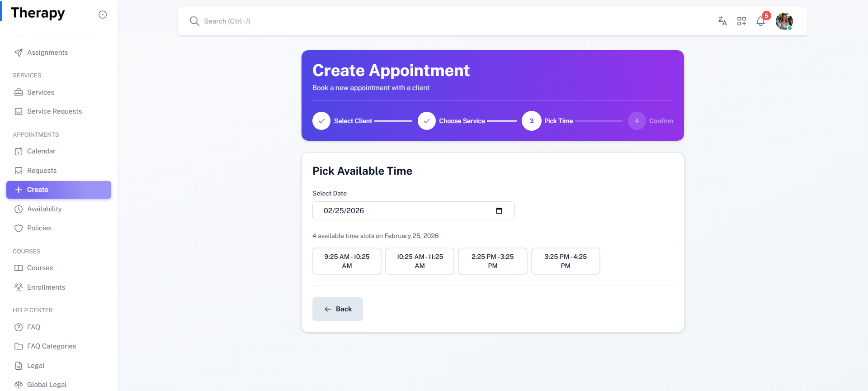Choose the 3:25 PM - 4:25 PM slot
The image size is (868, 391).
click(566, 261)
